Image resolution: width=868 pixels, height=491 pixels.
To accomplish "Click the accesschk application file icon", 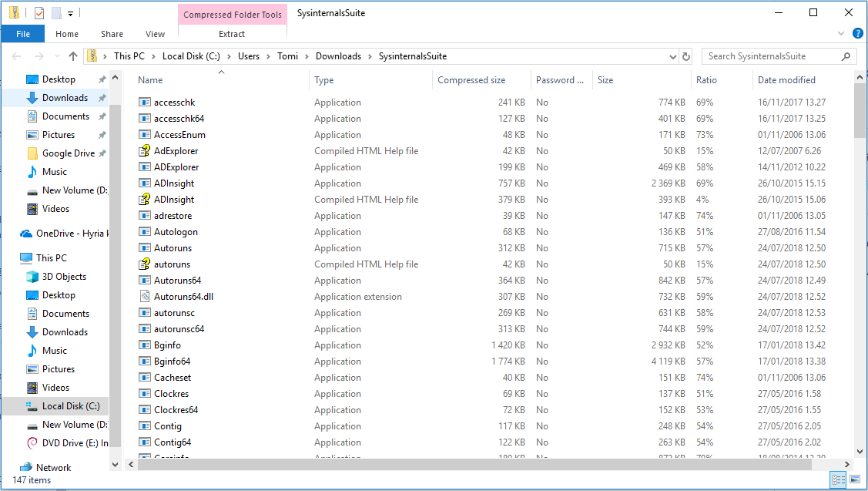I will pos(145,103).
